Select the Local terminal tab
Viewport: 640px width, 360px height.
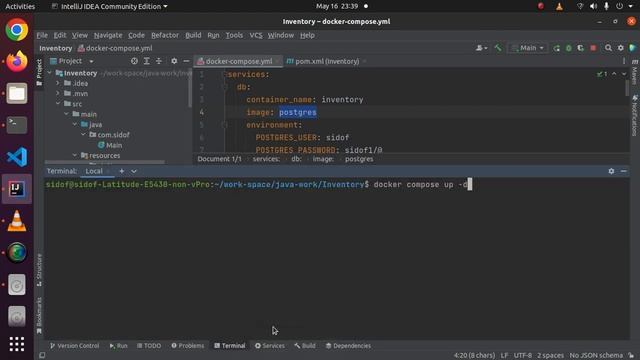[x=94, y=171]
